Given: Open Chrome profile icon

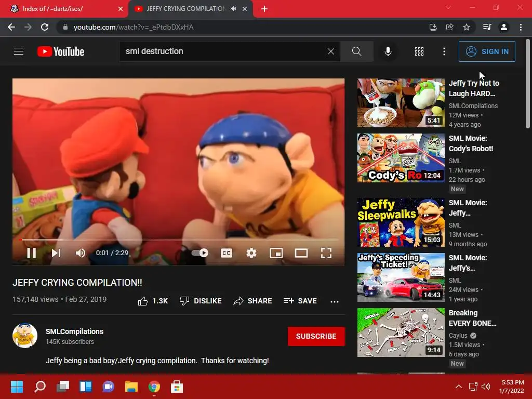Looking at the screenshot, I should pyautogui.click(x=504, y=27).
